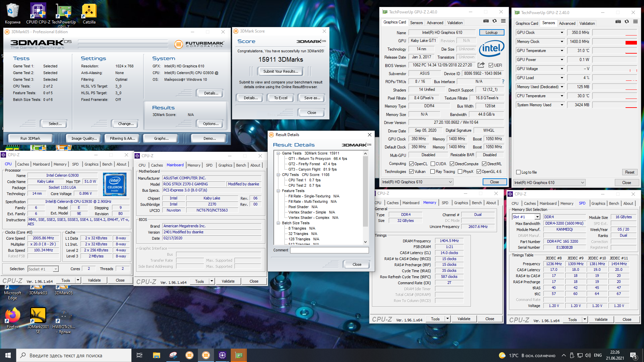Image resolution: width=644 pixels, height=362 pixels.
Task: Open GPU Temperature sensor dropdown
Action: pyautogui.click(x=562, y=51)
